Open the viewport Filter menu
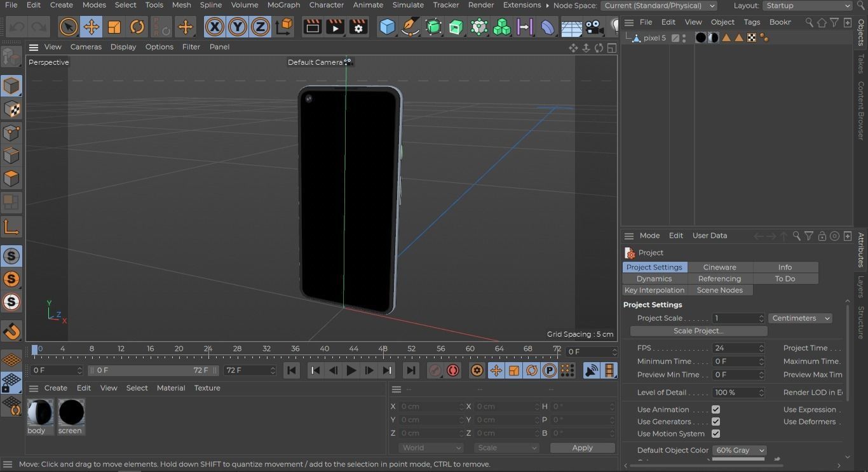The height and width of the screenshot is (472, 868). tap(191, 47)
